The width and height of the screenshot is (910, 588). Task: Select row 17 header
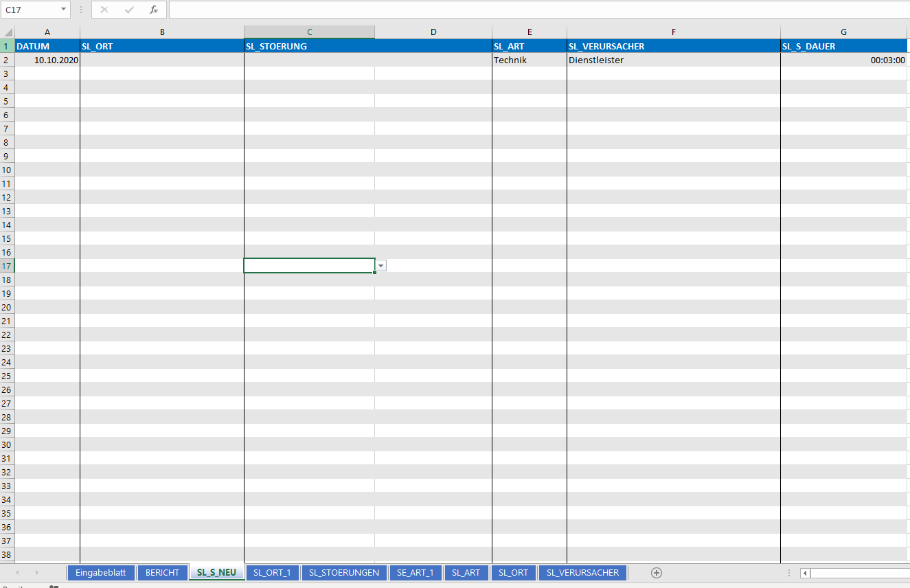pos(7,266)
